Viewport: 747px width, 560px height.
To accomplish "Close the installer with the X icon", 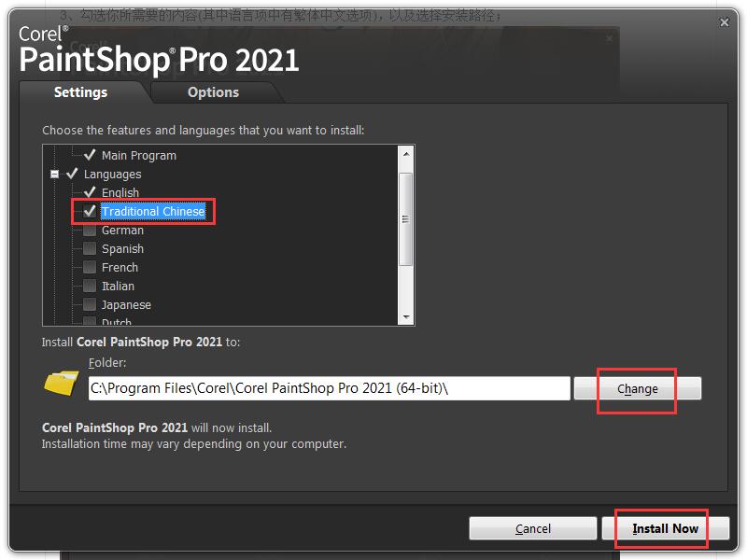I will click(x=725, y=22).
